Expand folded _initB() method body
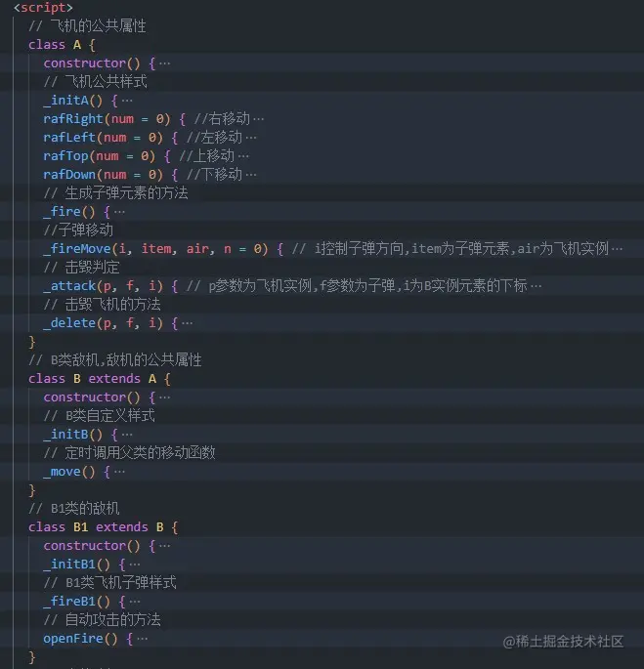This screenshot has width=644, height=669. coord(127,435)
